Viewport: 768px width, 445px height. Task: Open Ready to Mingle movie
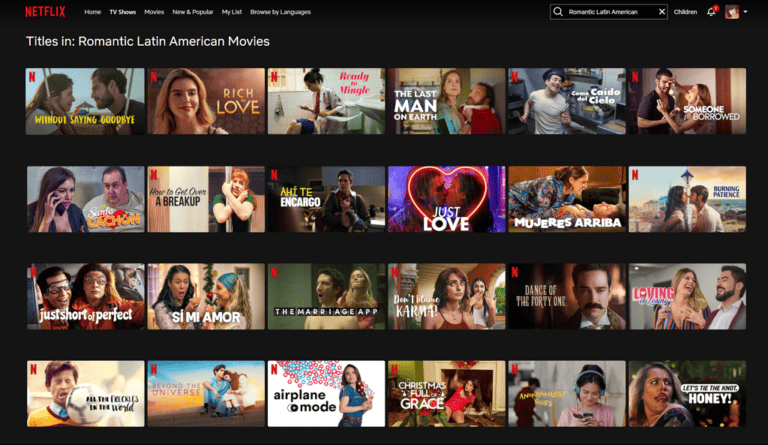326,101
